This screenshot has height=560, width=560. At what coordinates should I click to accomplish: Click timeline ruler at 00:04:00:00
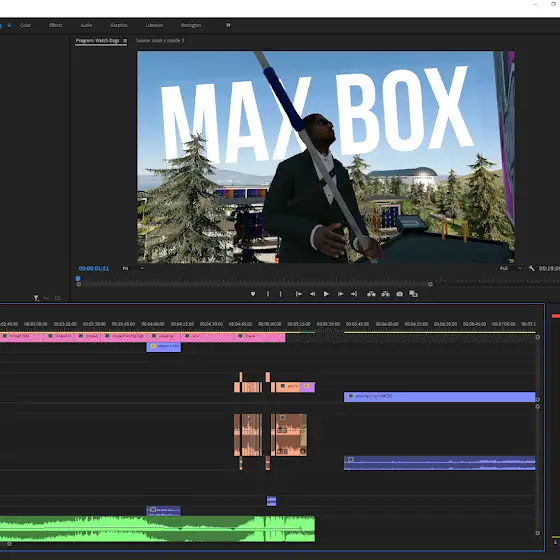point(152,324)
